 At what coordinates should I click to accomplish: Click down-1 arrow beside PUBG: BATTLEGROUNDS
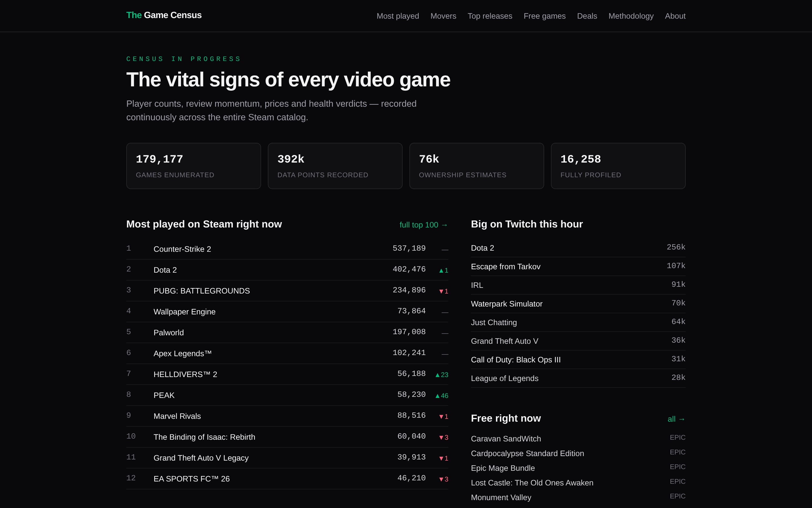(443, 291)
